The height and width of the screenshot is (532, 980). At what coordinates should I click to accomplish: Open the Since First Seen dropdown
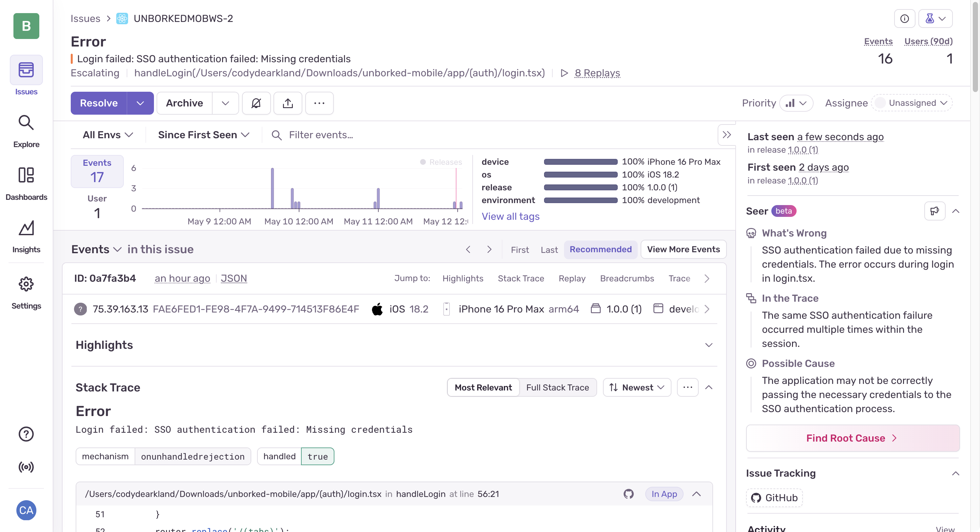pos(203,135)
